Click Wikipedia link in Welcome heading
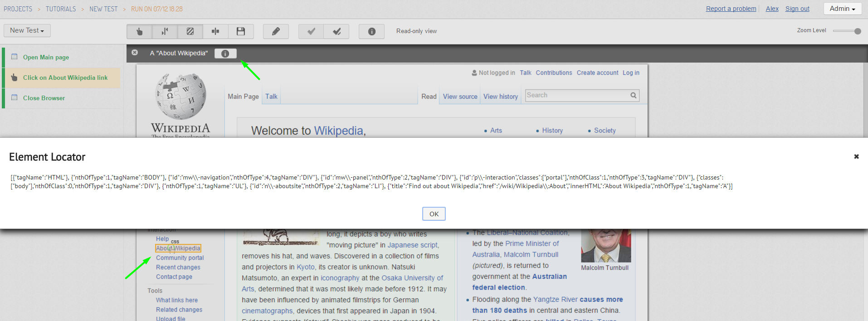Image resolution: width=868 pixels, height=321 pixels. [x=339, y=131]
